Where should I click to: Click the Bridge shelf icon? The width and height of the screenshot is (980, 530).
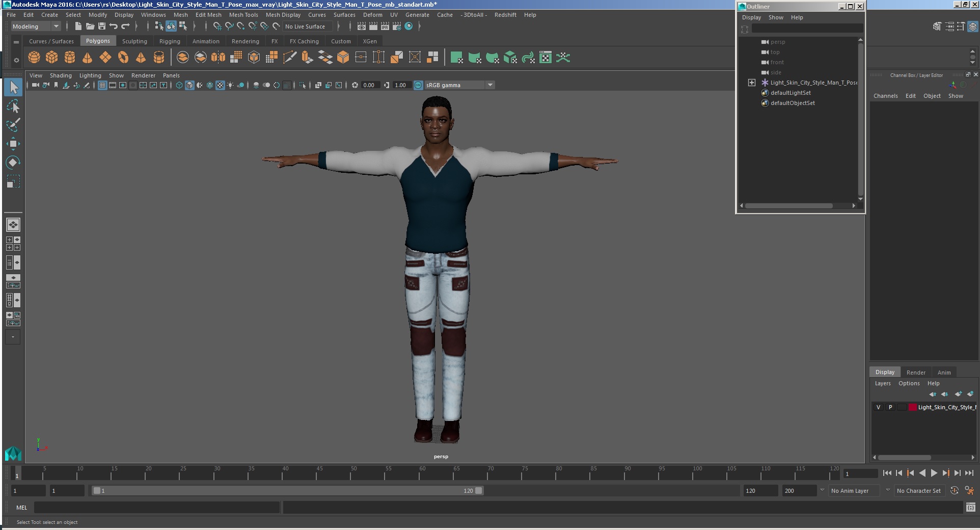click(x=325, y=58)
